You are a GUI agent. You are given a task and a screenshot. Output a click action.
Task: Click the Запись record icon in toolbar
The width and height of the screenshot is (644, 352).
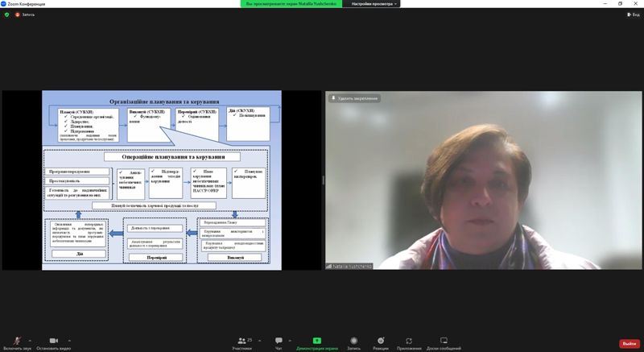pyautogui.click(x=353, y=342)
